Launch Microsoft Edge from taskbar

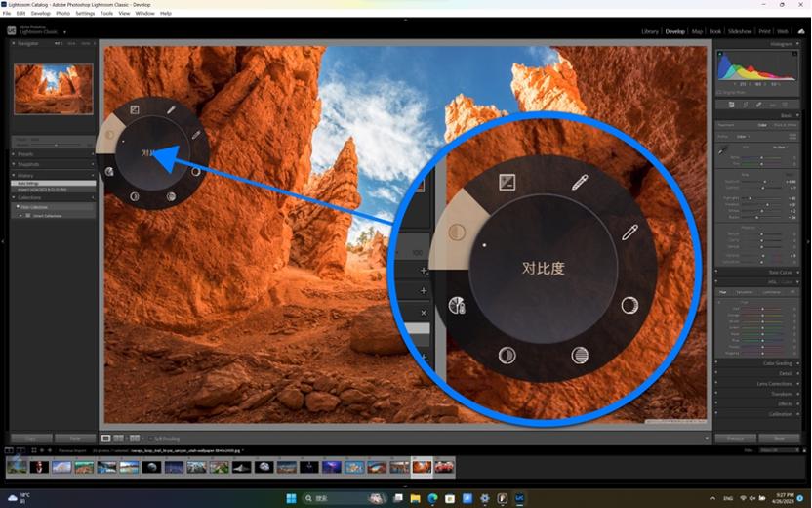(432, 498)
